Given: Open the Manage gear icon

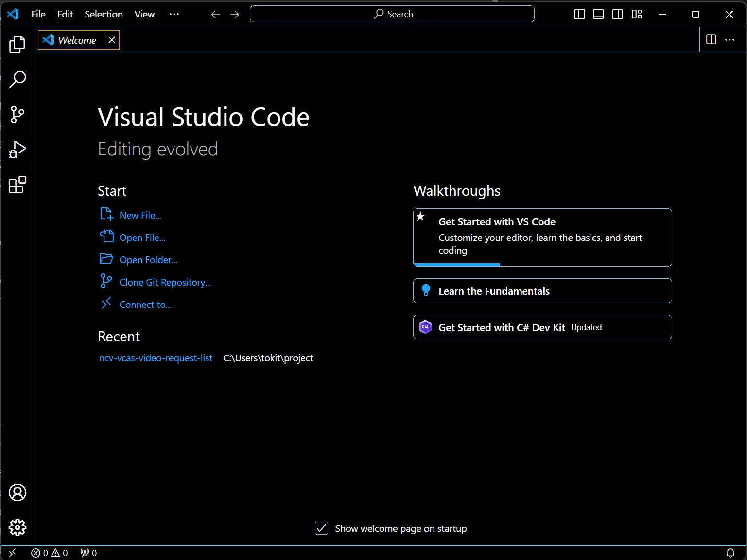Looking at the screenshot, I should 17,527.
